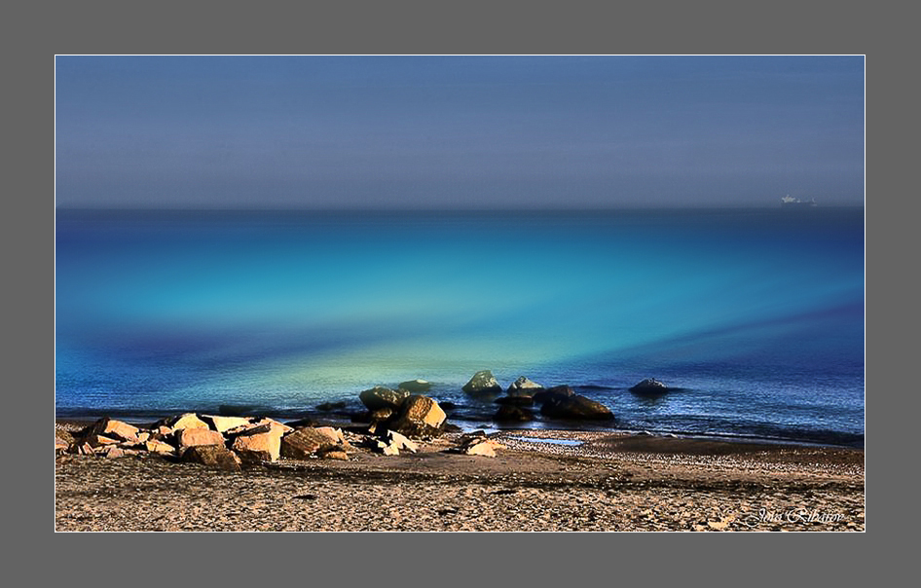921x588 pixels.
Task: Click the big tan boulder near the shoreline
Action: 420,414
